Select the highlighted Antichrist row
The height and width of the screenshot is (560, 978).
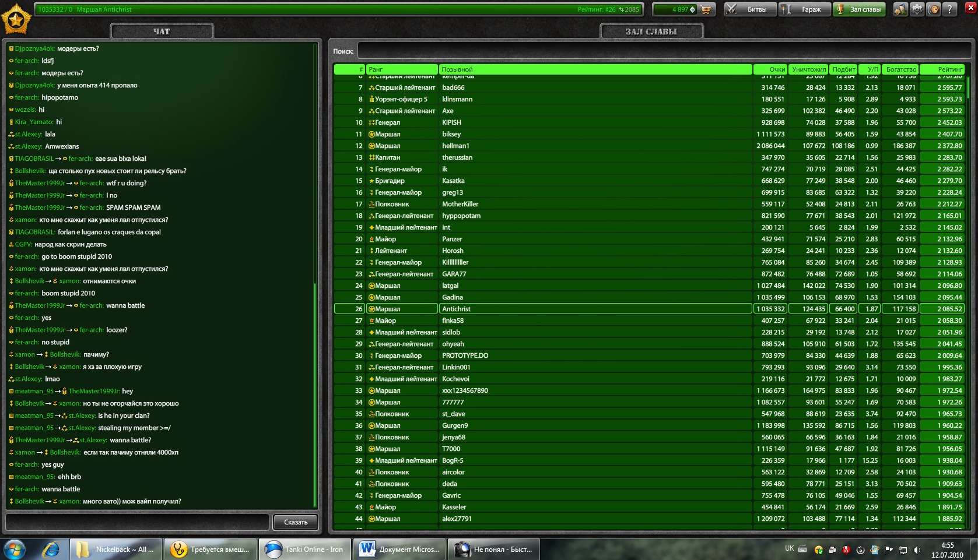click(649, 309)
